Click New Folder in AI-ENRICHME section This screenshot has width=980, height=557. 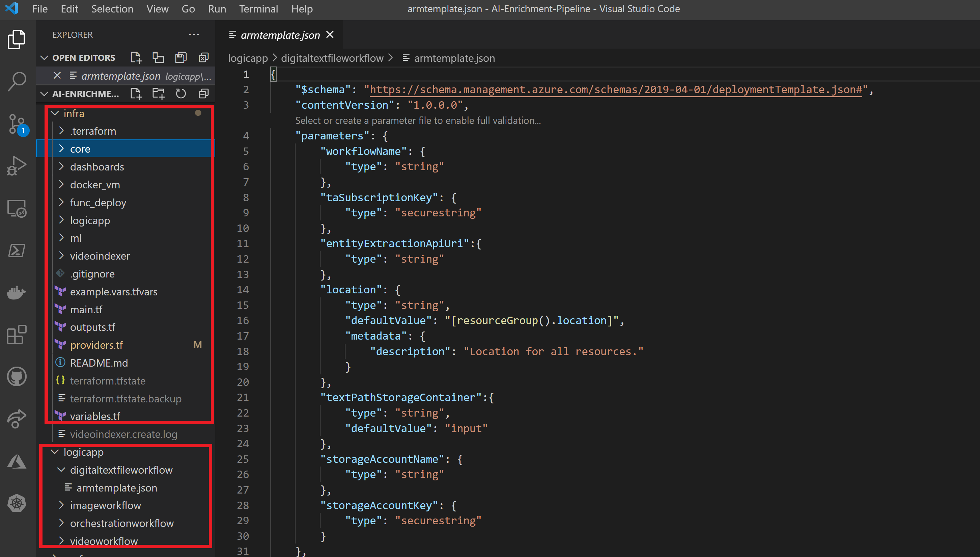tap(158, 94)
